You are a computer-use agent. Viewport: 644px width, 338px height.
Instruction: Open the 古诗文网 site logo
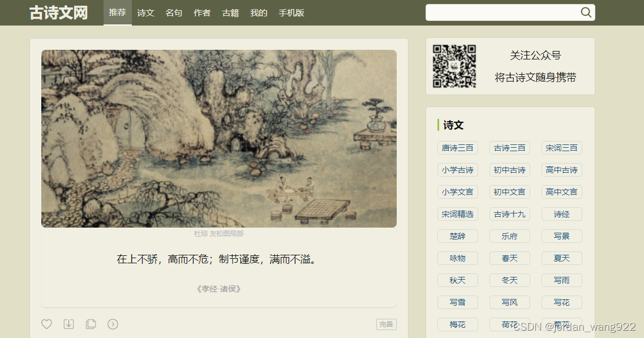point(59,12)
